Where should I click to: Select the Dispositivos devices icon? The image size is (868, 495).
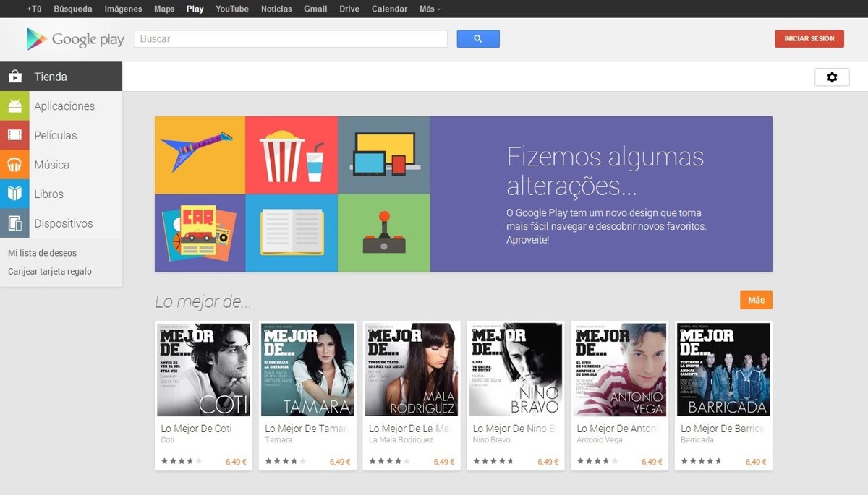tap(14, 224)
